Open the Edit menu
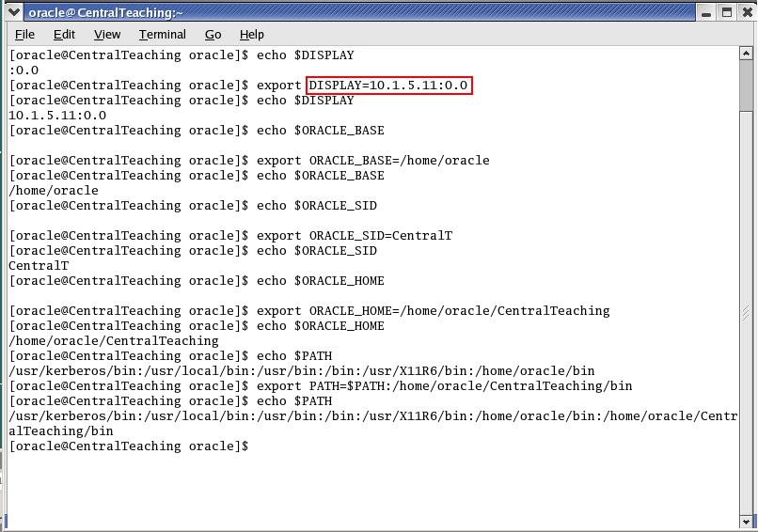 (x=64, y=35)
